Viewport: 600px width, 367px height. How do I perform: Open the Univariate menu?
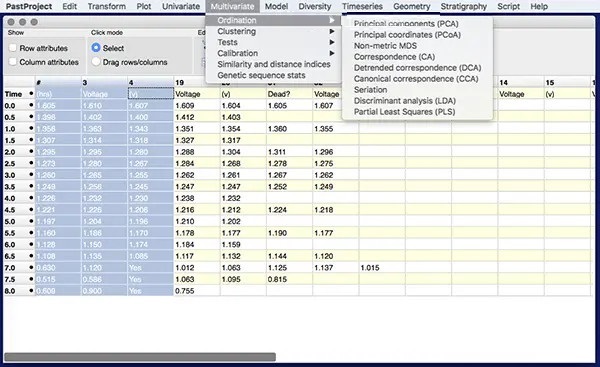tap(181, 7)
